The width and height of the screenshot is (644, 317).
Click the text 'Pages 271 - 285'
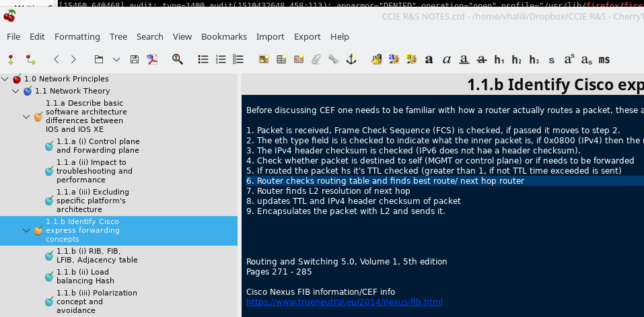(x=279, y=272)
